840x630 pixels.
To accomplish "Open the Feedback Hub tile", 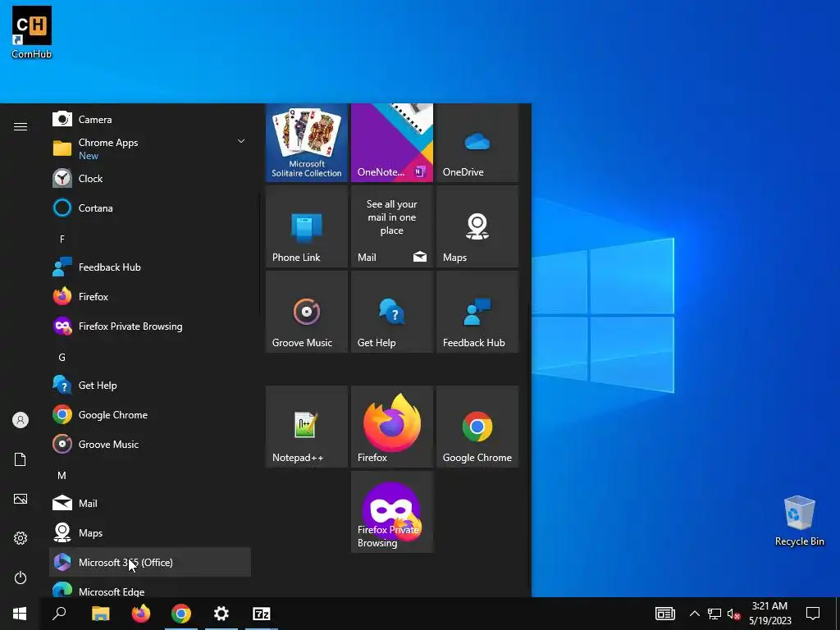I will pyautogui.click(x=477, y=312).
